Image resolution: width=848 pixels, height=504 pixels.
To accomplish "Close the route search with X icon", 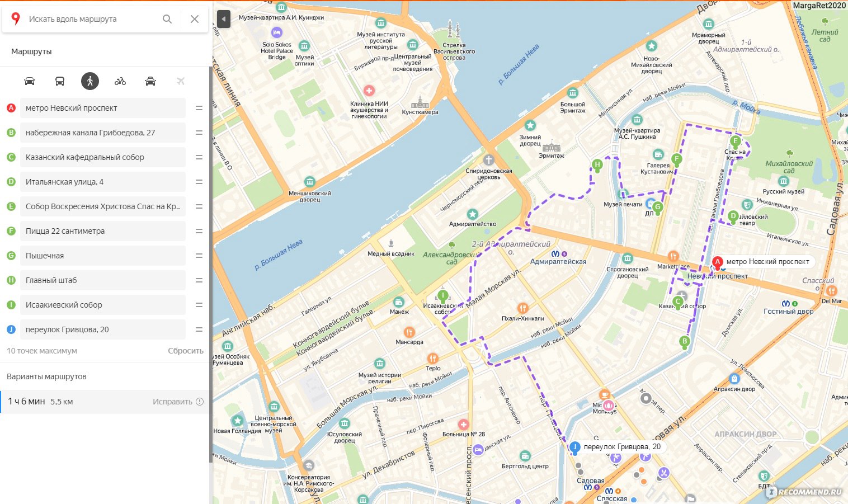I will (195, 19).
